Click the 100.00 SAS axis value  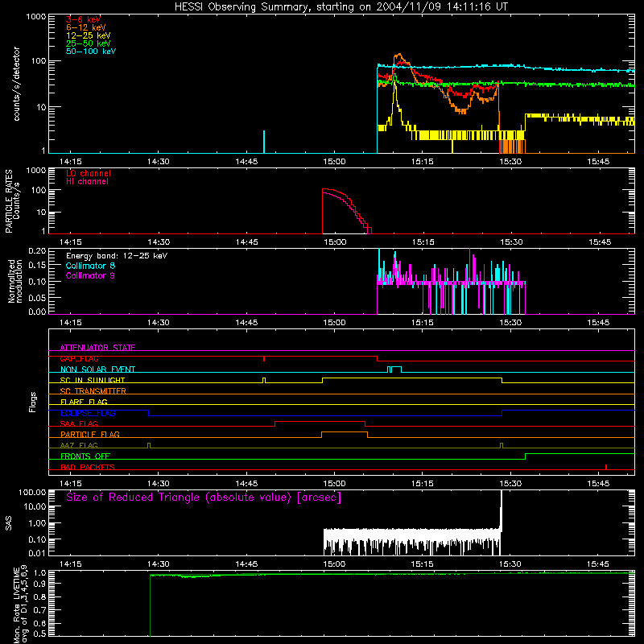pyautogui.click(x=32, y=492)
